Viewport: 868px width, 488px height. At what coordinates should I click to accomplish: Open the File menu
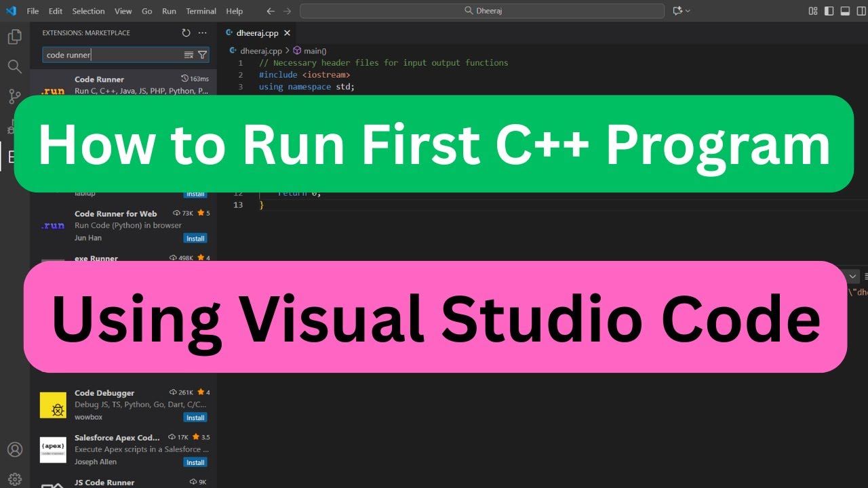click(x=33, y=11)
